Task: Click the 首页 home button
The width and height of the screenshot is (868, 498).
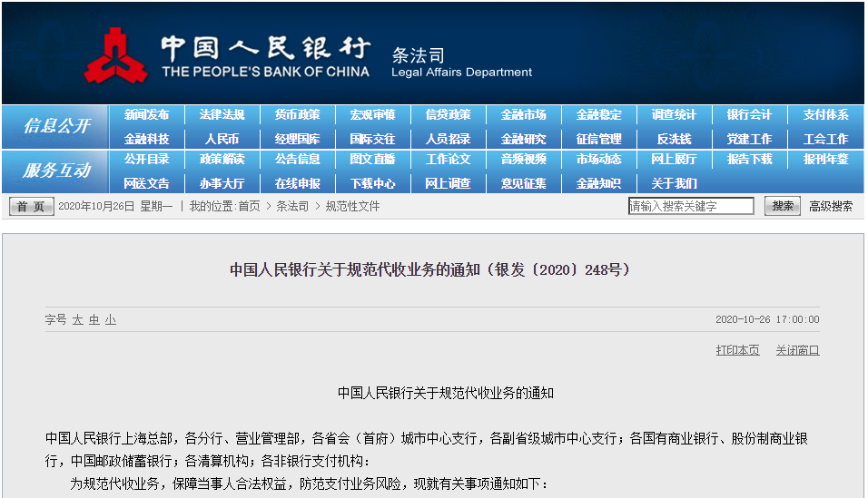Action: point(31,207)
